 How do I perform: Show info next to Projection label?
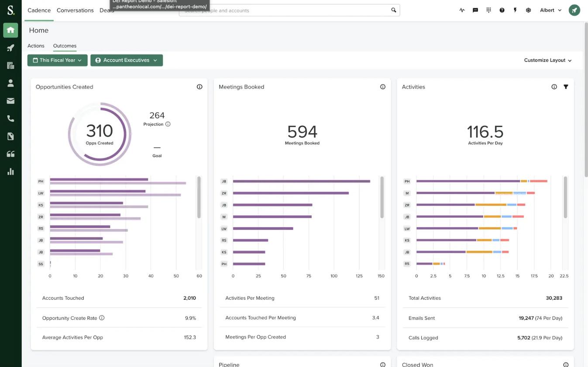[x=168, y=124]
